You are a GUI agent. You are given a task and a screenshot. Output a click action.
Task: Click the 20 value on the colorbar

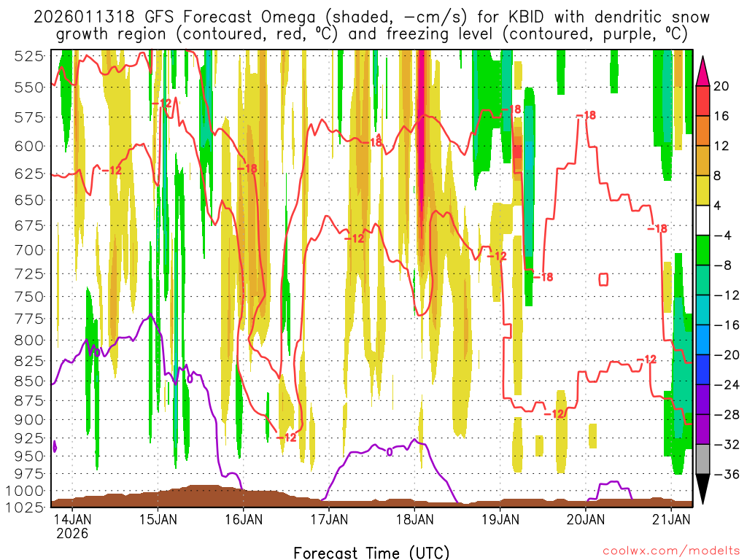point(721,86)
